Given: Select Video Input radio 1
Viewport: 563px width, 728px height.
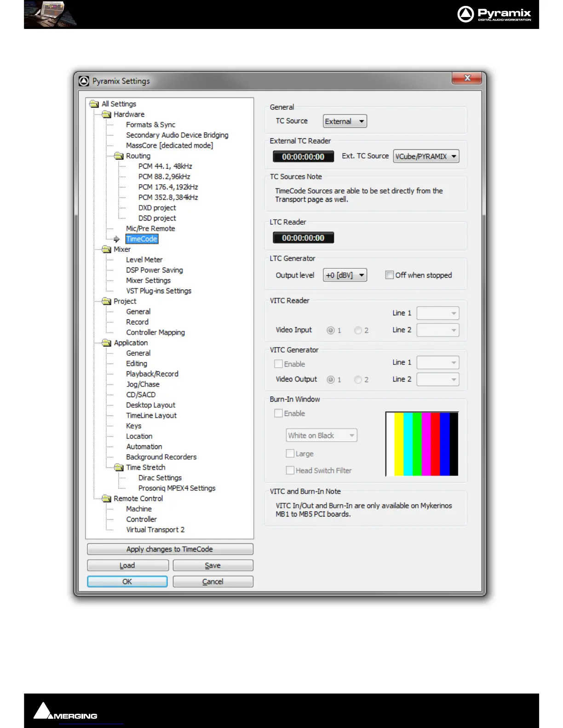Looking at the screenshot, I should pyautogui.click(x=330, y=330).
